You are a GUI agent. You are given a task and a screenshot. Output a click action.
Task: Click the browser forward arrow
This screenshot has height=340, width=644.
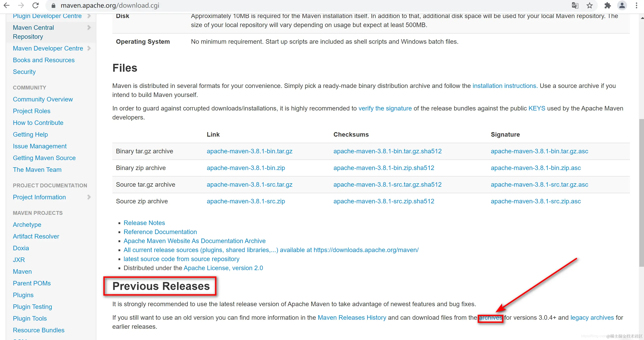tap(21, 5)
